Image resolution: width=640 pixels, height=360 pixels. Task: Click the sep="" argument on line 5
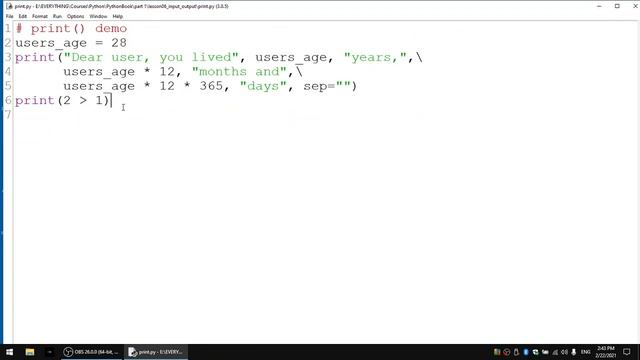click(x=327, y=86)
